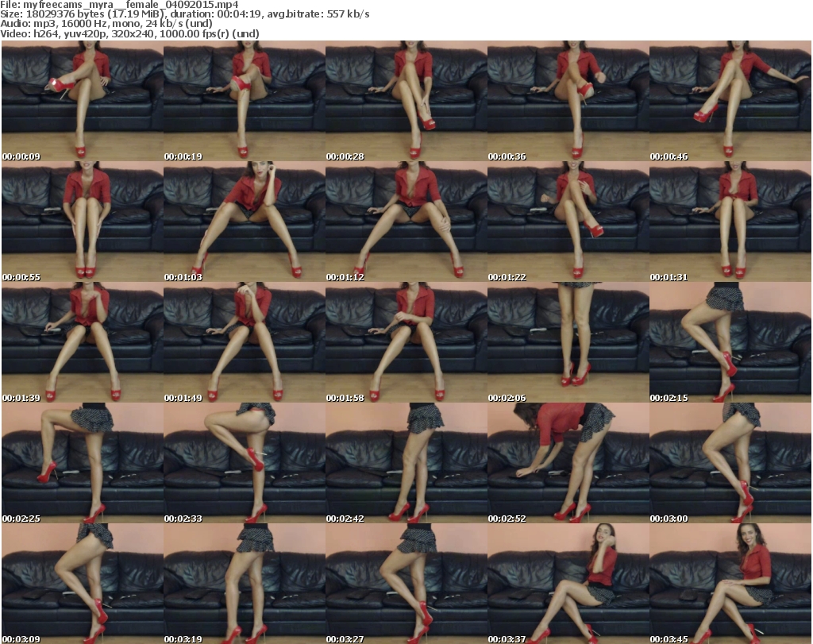Click the Size and duration info line
813x644 pixels.
point(184,14)
